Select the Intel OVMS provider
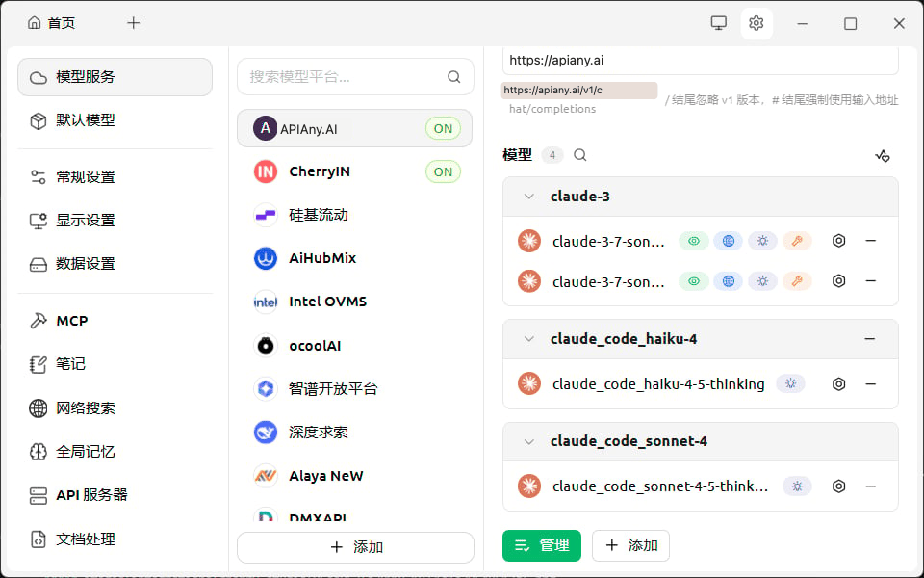Screen dimensions: 924x578 pyautogui.click(x=355, y=302)
